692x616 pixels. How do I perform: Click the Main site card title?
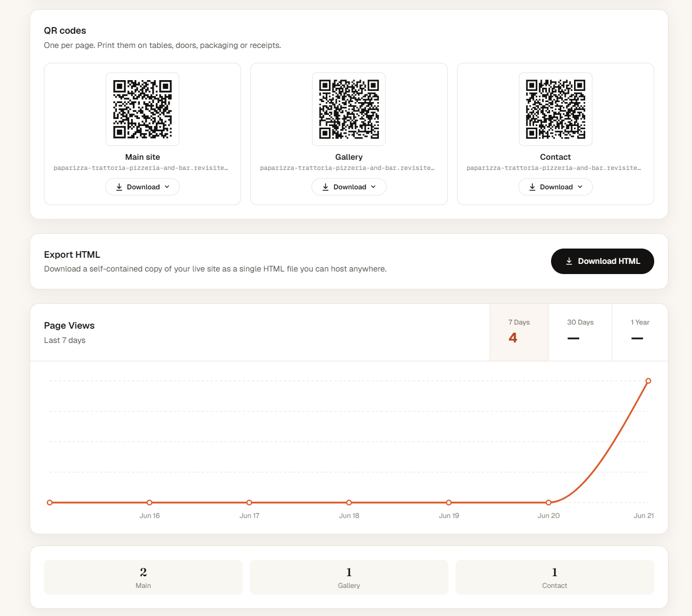[142, 157]
